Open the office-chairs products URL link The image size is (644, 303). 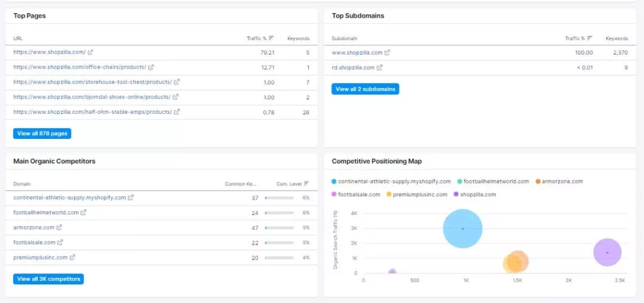tap(80, 67)
